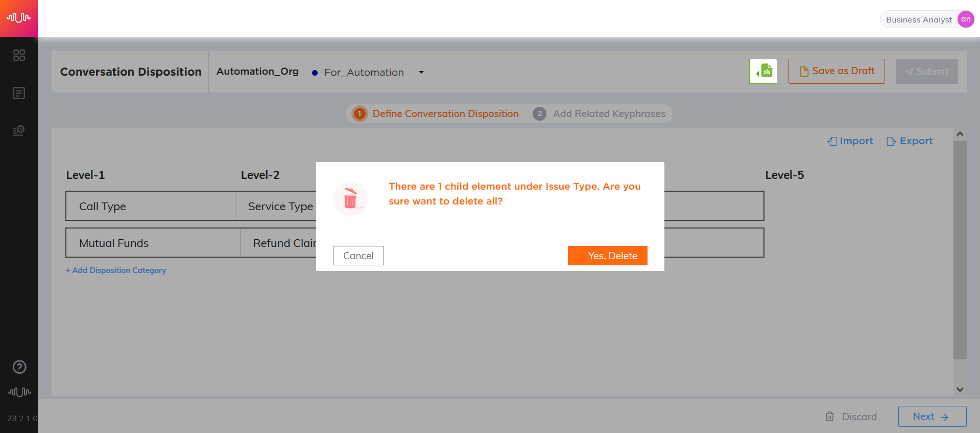The height and width of the screenshot is (433, 980).
Task: Select the Call Type cell
Action: tap(151, 206)
